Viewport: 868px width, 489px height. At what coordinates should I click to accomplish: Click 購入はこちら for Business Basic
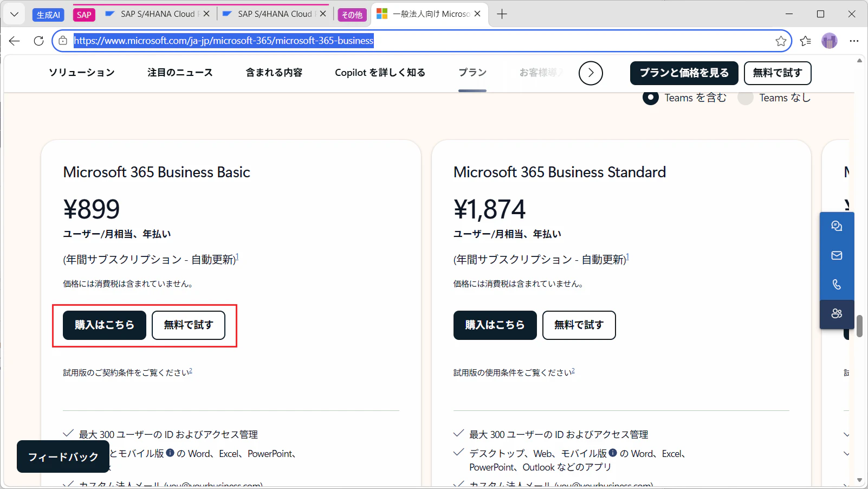coord(105,325)
